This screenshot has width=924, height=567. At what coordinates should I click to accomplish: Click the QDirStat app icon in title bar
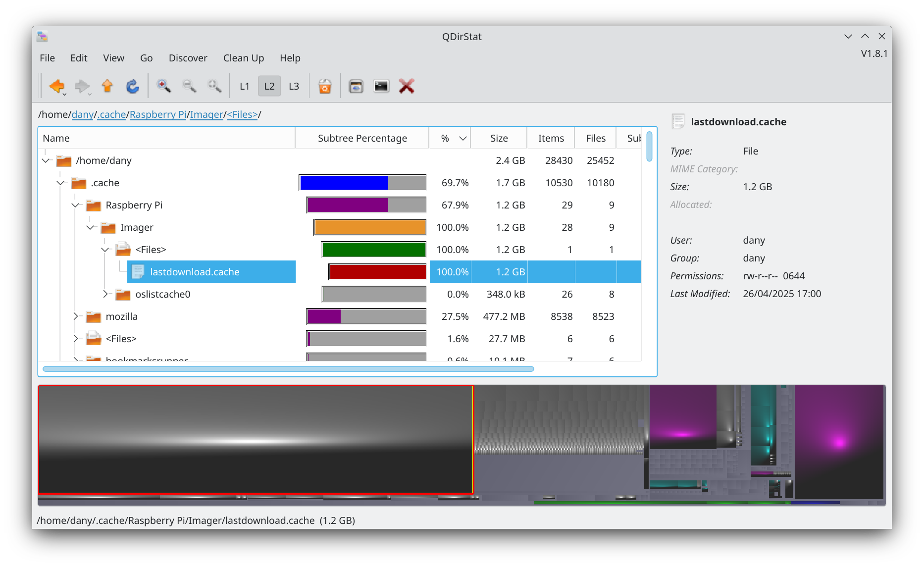43,36
